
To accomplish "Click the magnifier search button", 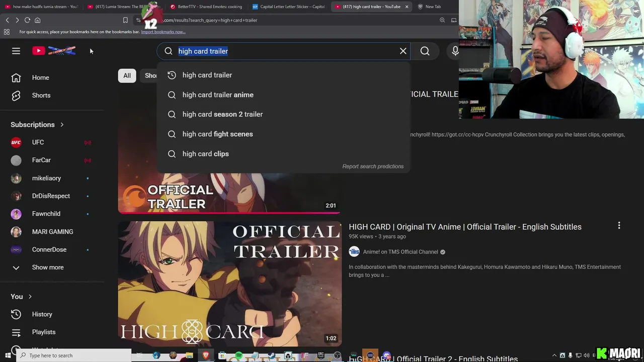I will tap(425, 51).
